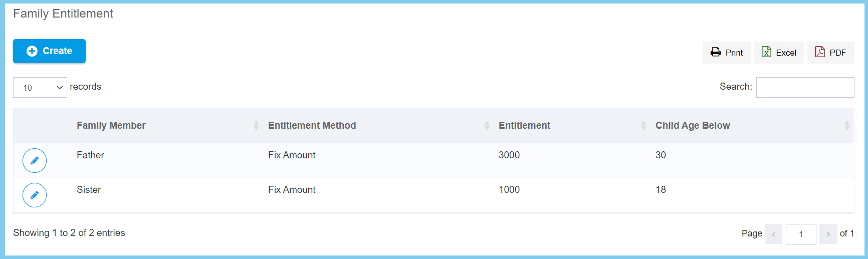Click the pencil edit icon for Father
The height and width of the screenshot is (259, 868).
coord(35,161)
